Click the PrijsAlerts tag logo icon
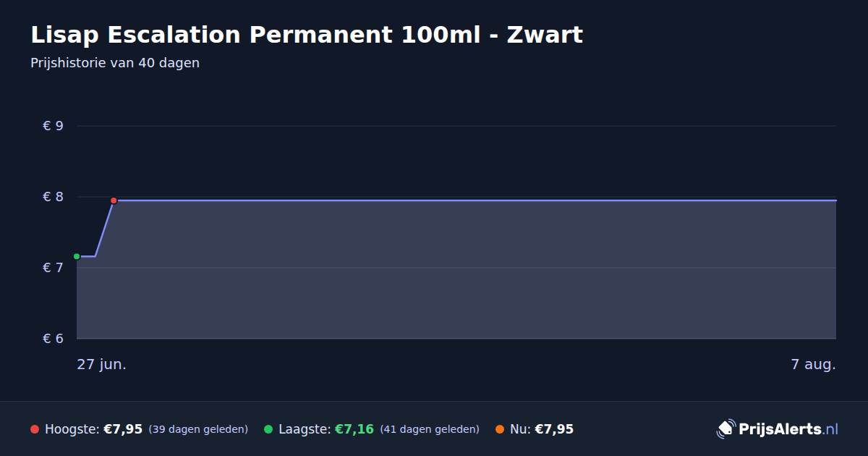This screenshot has width=868, height=456. click(x=726, y=429)
